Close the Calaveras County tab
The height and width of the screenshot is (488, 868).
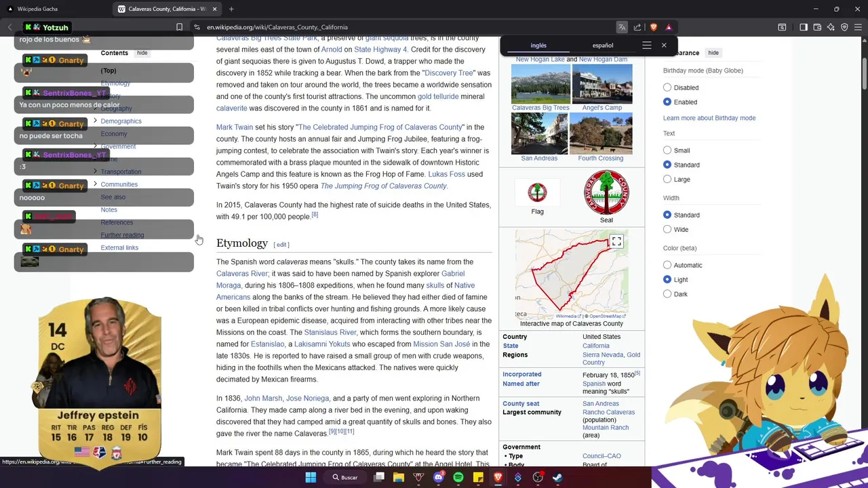(x=214, y=9)
